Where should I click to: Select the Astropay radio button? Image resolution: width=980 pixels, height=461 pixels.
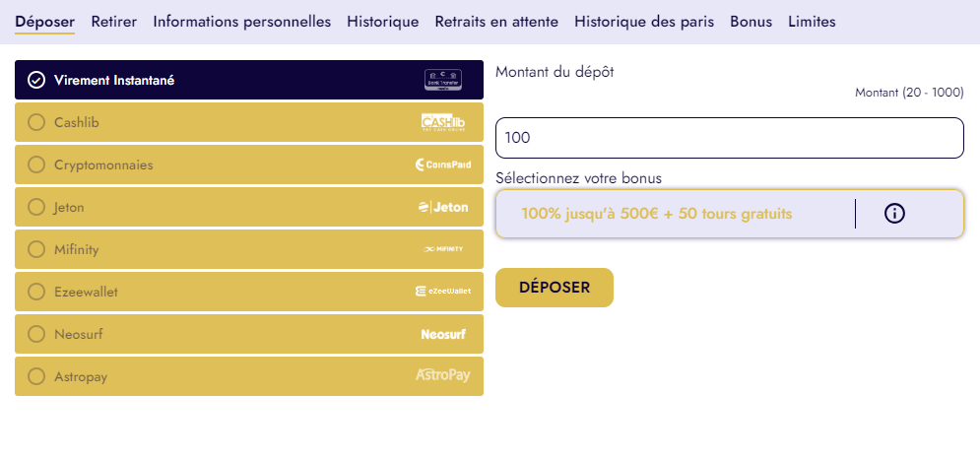click(x=37, y=376)
